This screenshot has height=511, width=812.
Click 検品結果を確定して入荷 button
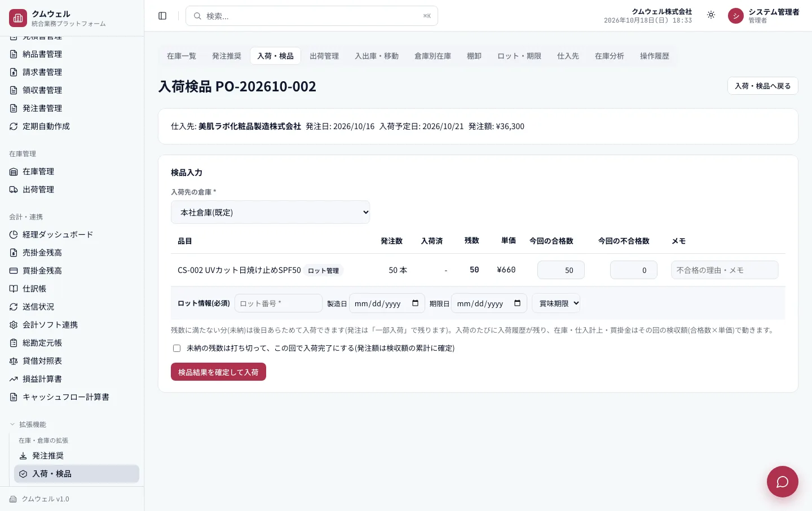pyautogui.click(x=218, y=372)
